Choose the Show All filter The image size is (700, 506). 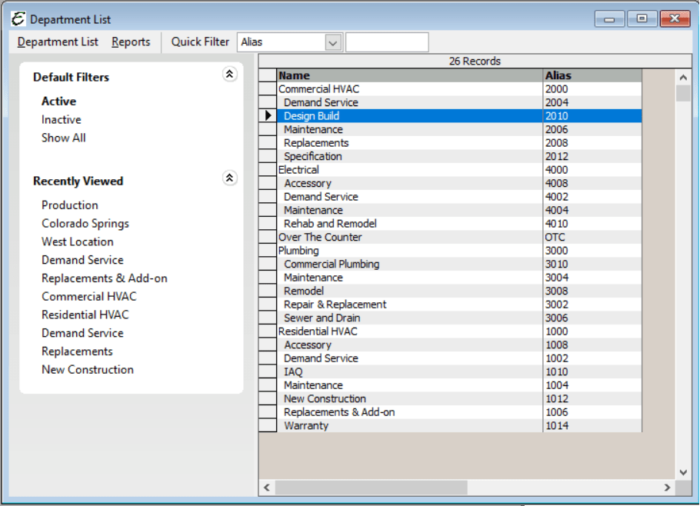coord(63,138)
